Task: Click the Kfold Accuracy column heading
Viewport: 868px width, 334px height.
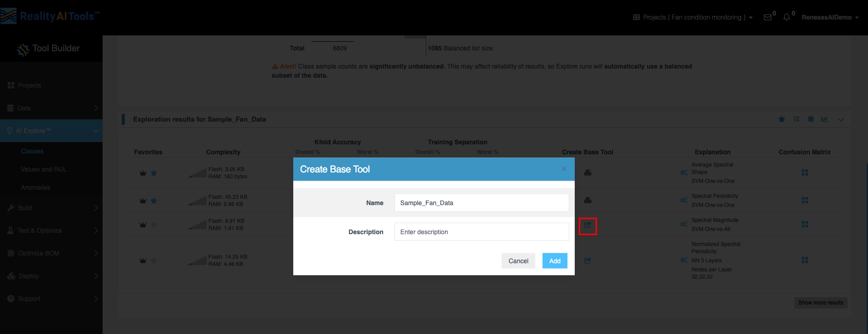Action: pyautogui.click(x=338, y=142)
